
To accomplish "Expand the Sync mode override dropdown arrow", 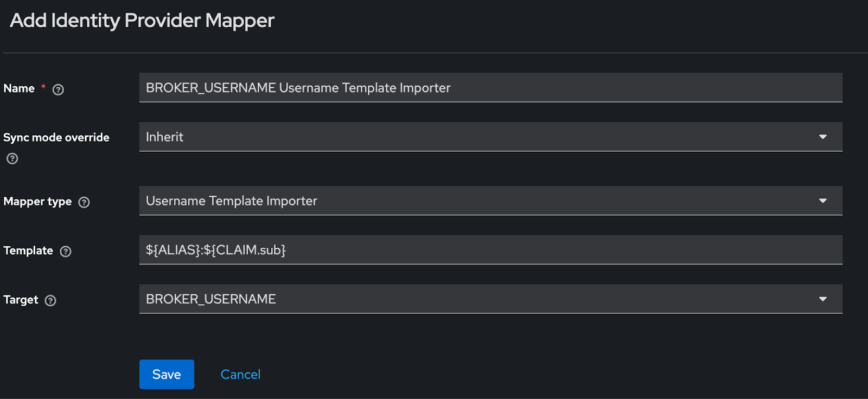I will tap(823, 137).
